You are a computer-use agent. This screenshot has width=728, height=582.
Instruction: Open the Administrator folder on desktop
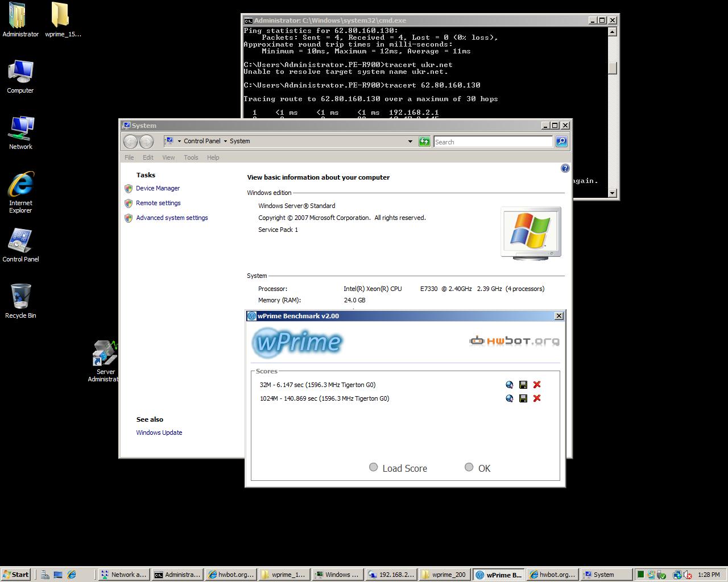pos(20,20)
